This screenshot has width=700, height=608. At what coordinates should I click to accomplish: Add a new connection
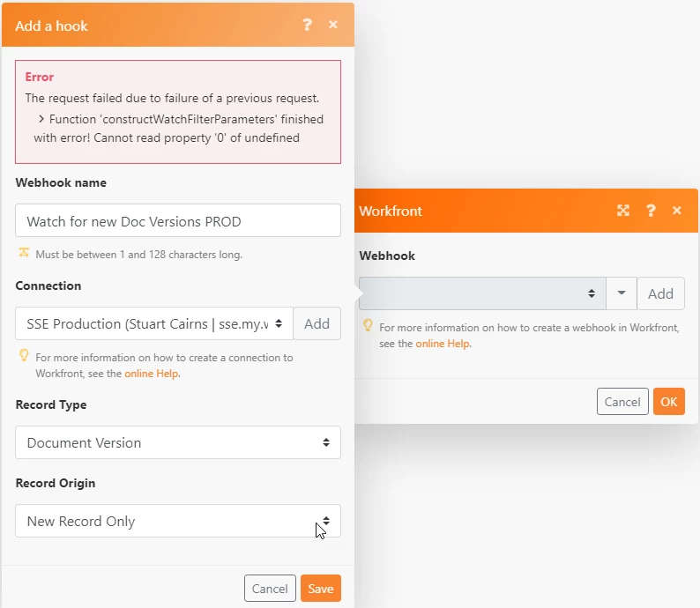coord(317,323)
